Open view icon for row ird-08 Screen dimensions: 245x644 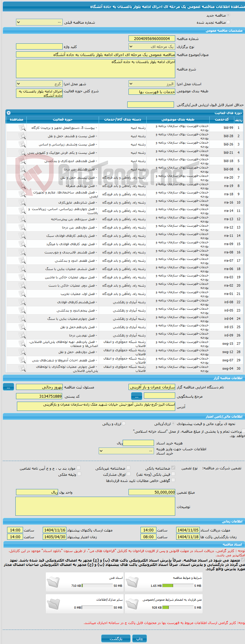tap(22, 302)
